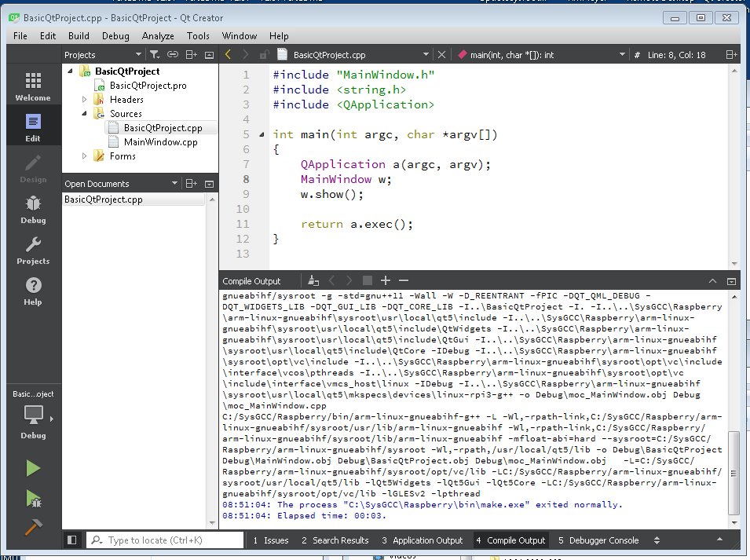Start debugging with the bug play button
The width and height of the screenshot is (750, 560).
point(33,499)
